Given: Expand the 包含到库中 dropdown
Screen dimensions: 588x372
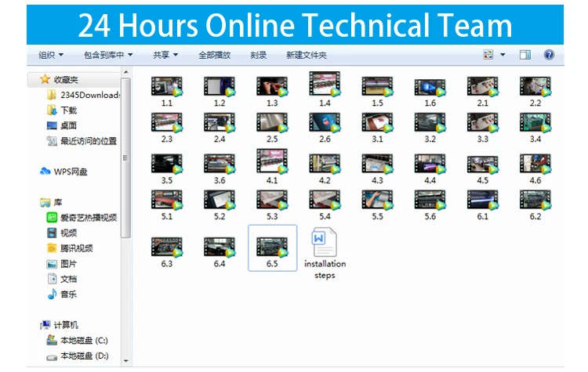Looking at the screenshot, I should click(x=108, y=55).
